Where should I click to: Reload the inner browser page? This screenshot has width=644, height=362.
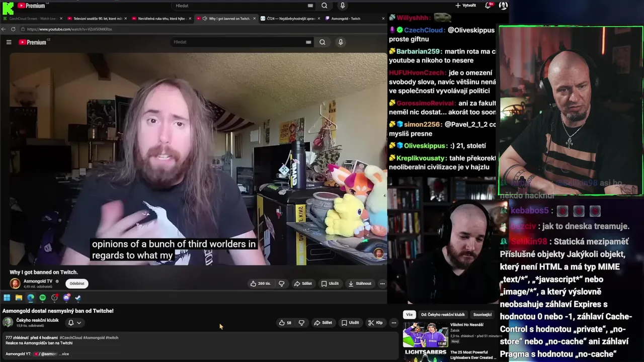[13, 29]
